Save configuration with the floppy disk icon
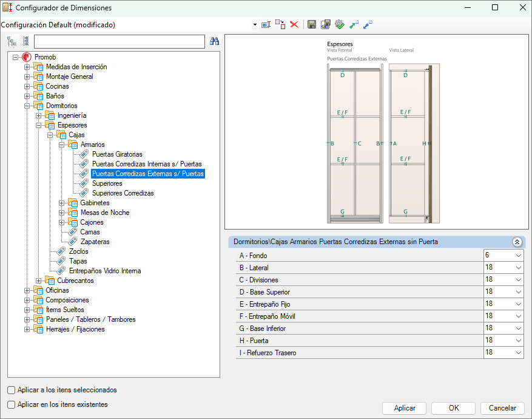Screen dimensions: 532x419 coord(312,24)
